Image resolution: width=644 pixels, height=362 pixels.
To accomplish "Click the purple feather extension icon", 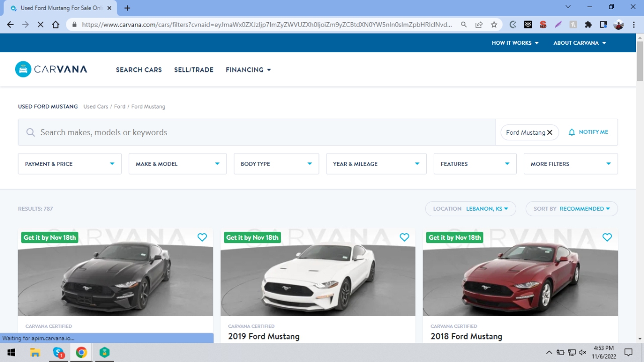I will (x=558, y=24).
